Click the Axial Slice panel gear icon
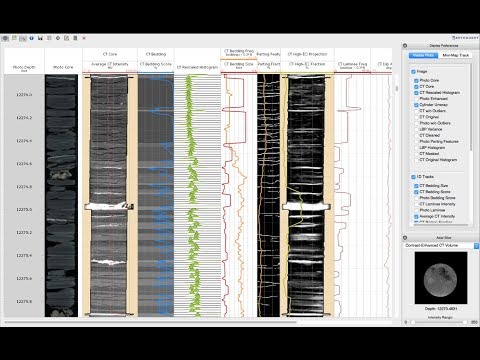The image size is (480, 360). pos(405,238)
